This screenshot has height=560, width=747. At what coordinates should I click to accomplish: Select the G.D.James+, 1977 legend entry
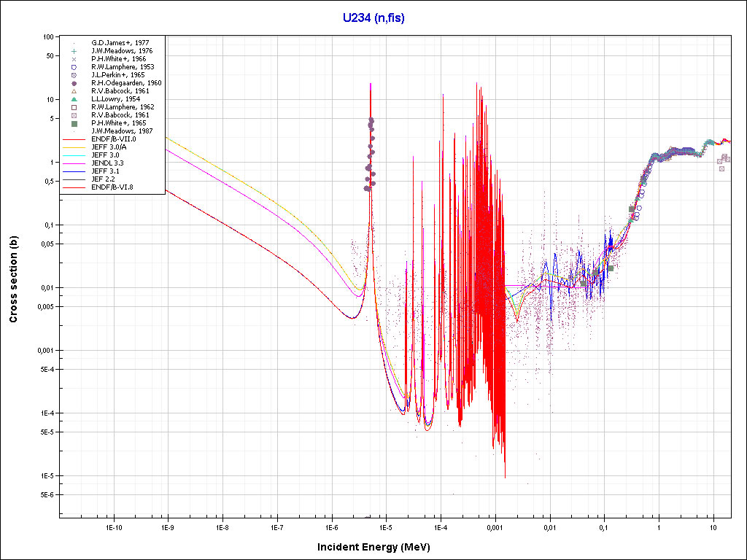coord(120,43)
